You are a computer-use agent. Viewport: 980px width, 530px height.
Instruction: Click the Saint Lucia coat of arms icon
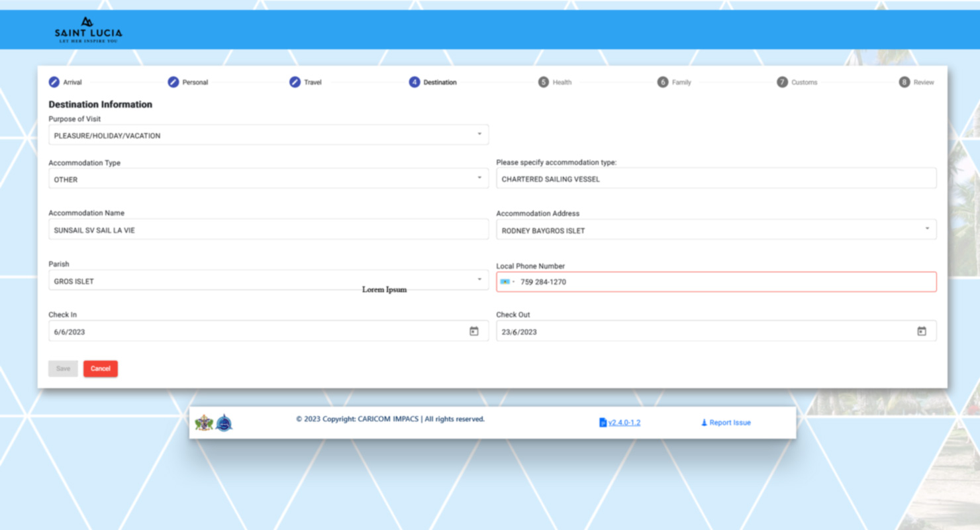(204, 423)
